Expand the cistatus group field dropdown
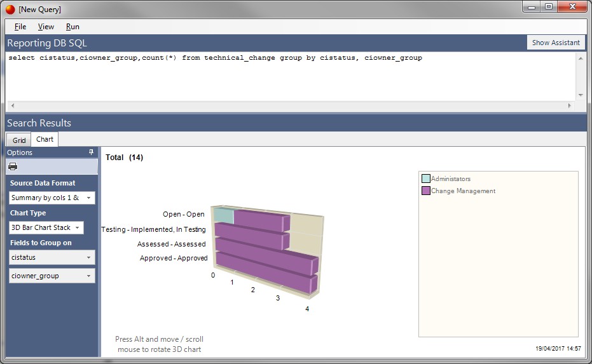This screenshot has width=592, height=364. 52,257
